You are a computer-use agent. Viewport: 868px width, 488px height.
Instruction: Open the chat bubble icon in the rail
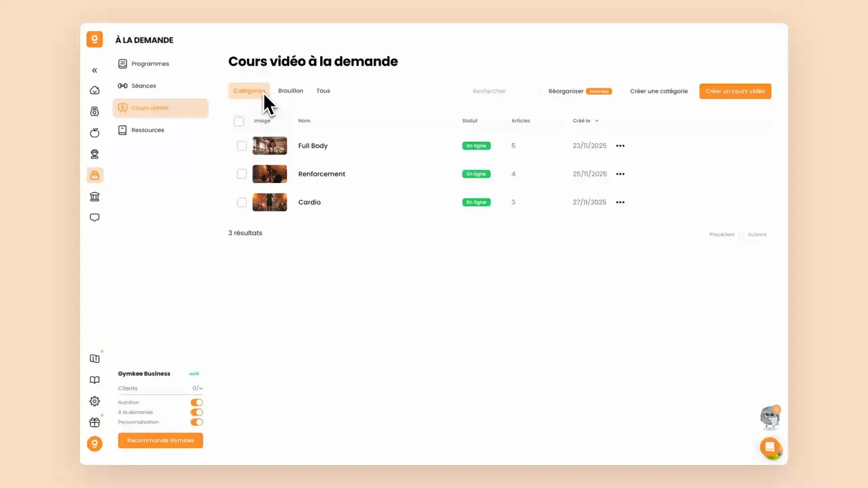[94, 218]
